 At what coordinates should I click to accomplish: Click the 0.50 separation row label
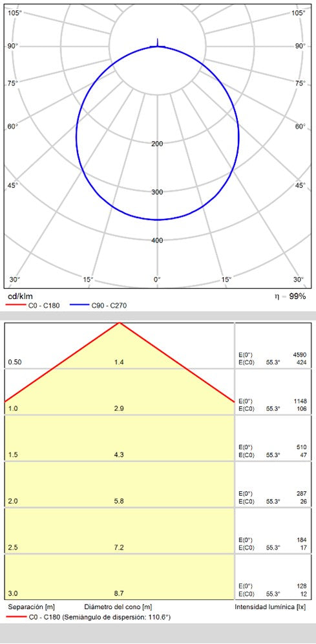15,362
